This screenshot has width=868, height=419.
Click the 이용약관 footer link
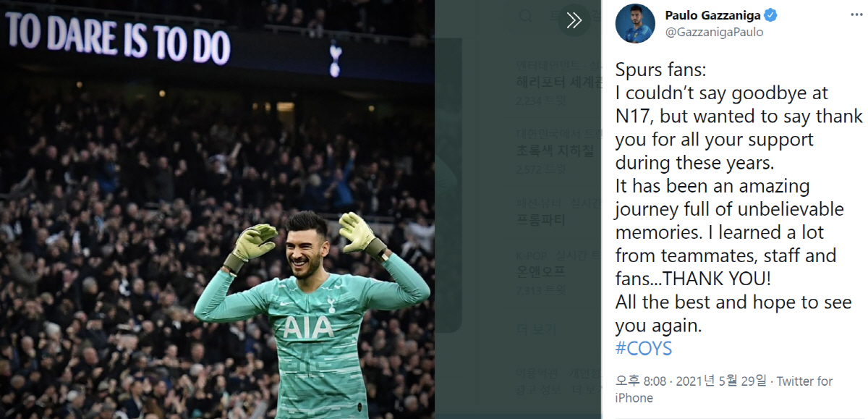(537, 374)
